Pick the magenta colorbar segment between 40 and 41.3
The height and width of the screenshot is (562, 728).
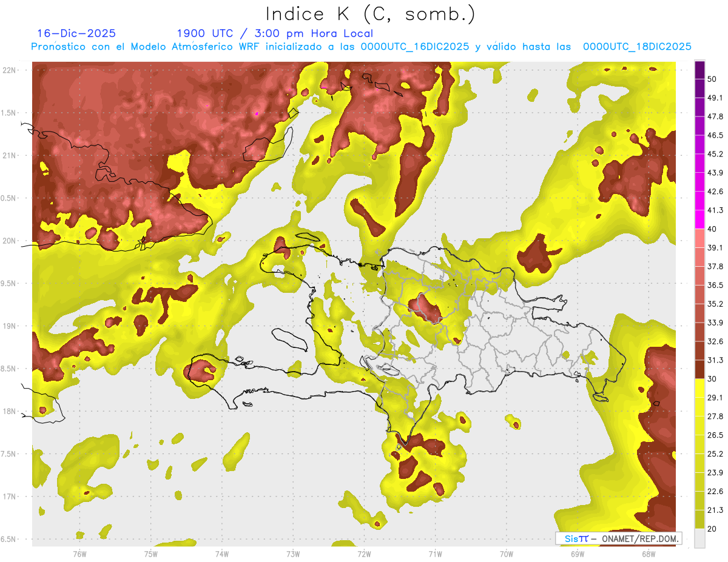coord(699,219)
